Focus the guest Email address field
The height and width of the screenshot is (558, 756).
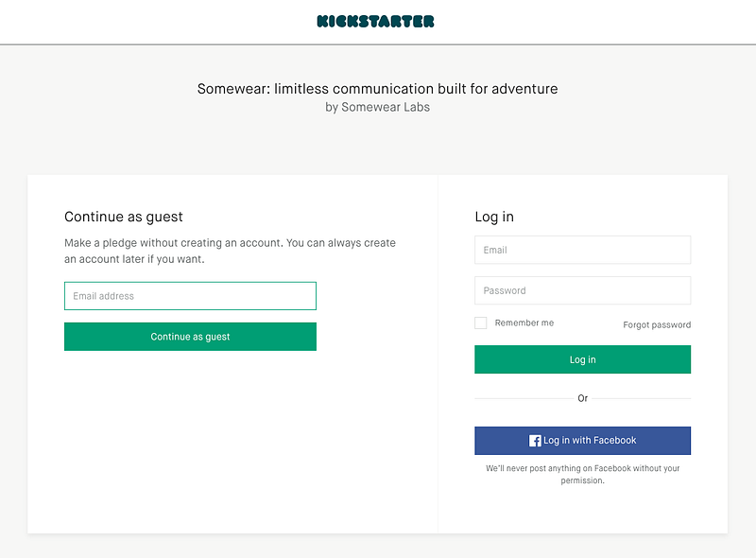pos(190,296)
